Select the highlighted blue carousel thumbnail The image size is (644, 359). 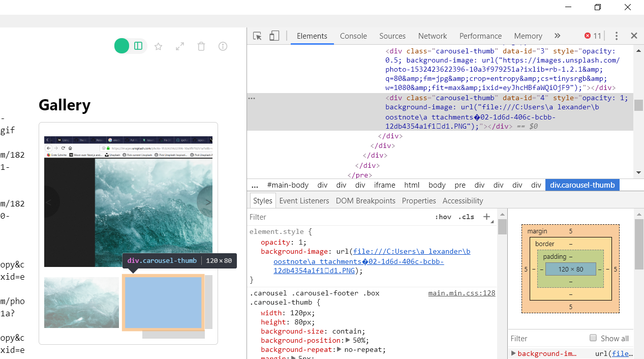163,303
